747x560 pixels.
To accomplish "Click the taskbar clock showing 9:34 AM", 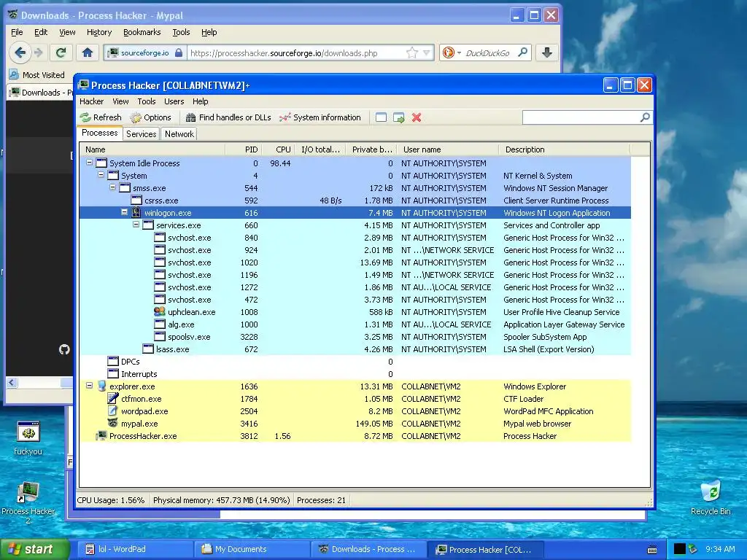I will (x=720, y=550).
